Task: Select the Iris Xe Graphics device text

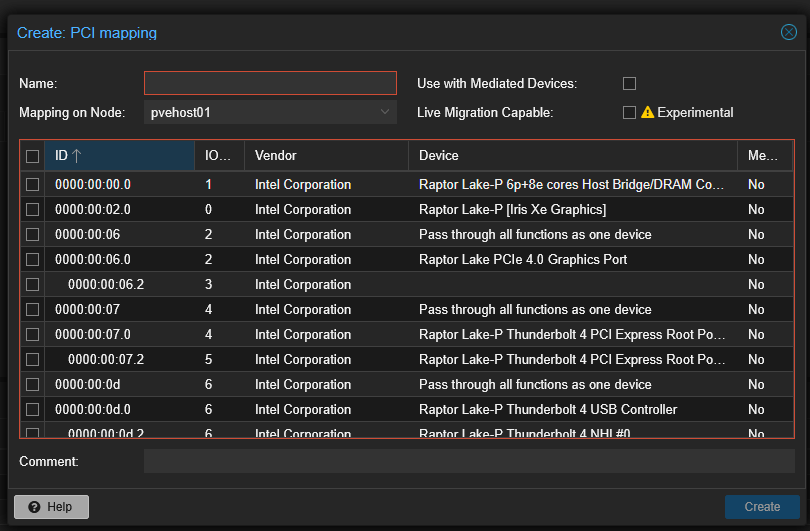Action: (x=512, y=209)
